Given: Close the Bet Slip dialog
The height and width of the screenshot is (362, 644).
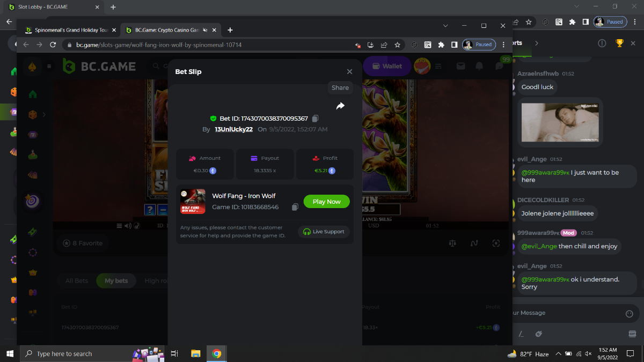Looking at the screenshot, I should [x=349, y=72].
